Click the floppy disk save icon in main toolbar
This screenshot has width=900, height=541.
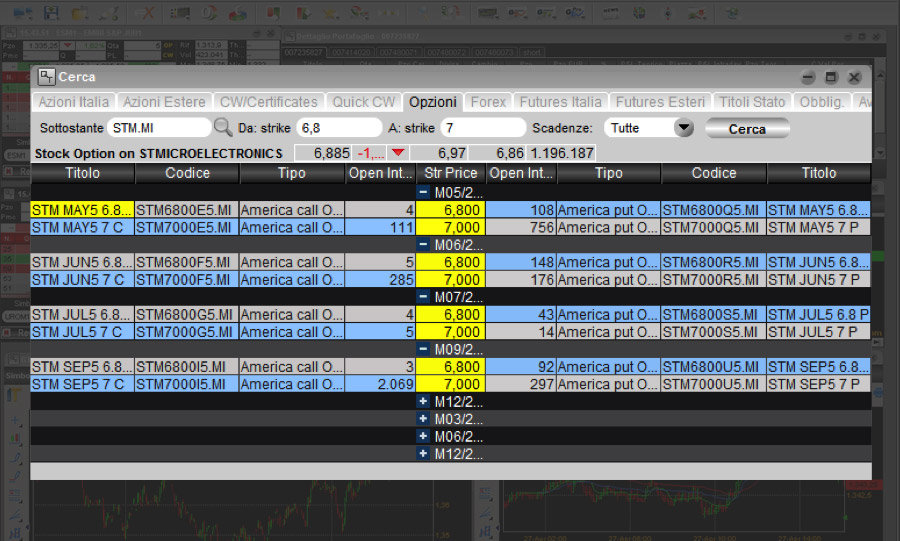(52, 12)
